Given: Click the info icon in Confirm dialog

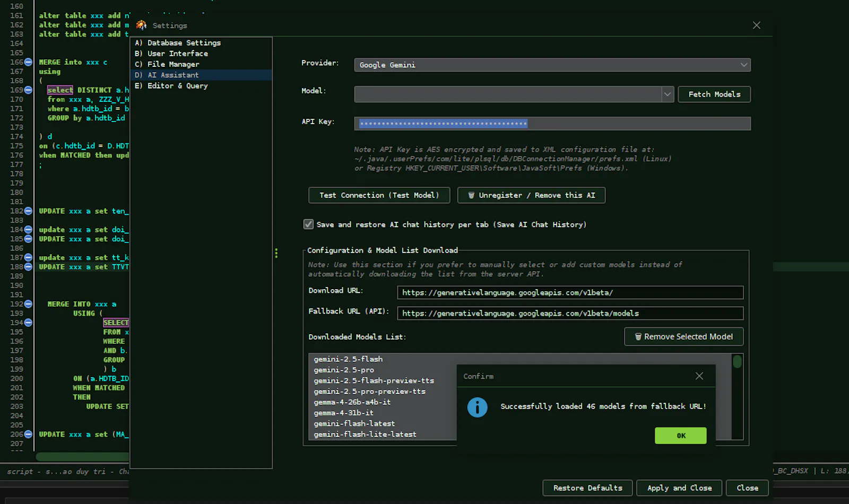Looking at the screenshot, I should (x=477, y=407).
